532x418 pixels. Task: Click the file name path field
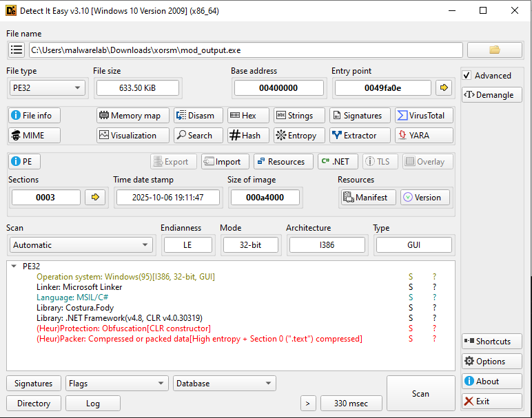[245, 50]
